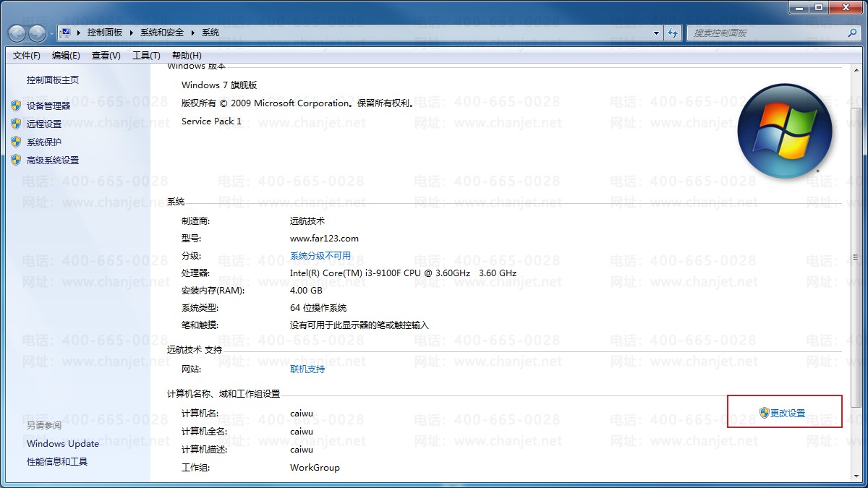Expand the arrow after 系统和安全 breadcrumb
Screen dimensions: 868x488
pyautogui.click(x=193, y=33)
